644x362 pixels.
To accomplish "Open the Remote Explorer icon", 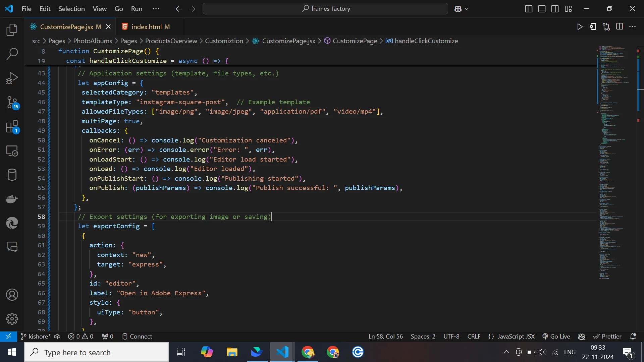I will point(12,151).
